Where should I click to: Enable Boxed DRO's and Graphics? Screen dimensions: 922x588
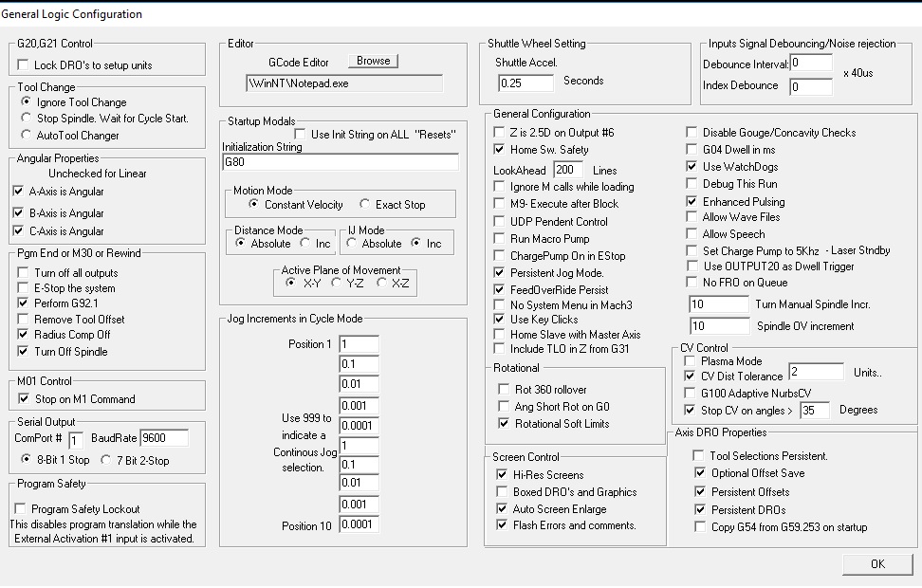tap(502, 491)
